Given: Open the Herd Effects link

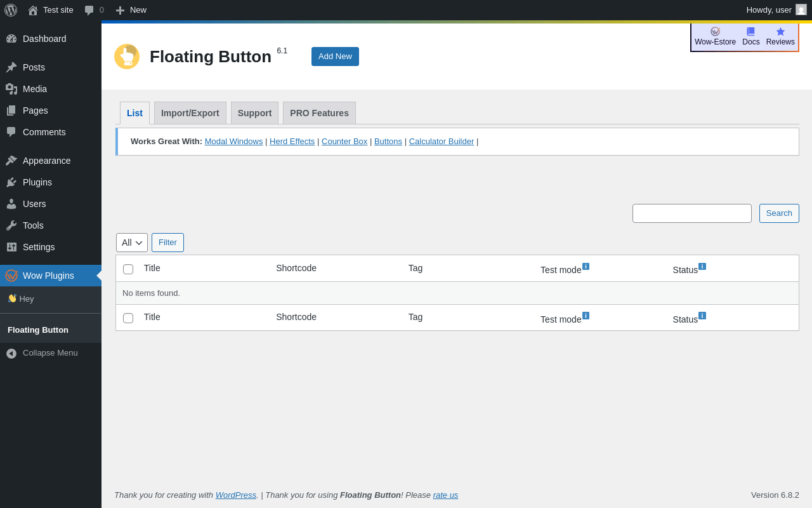Looking at the screenshot, I should (292, 142).
